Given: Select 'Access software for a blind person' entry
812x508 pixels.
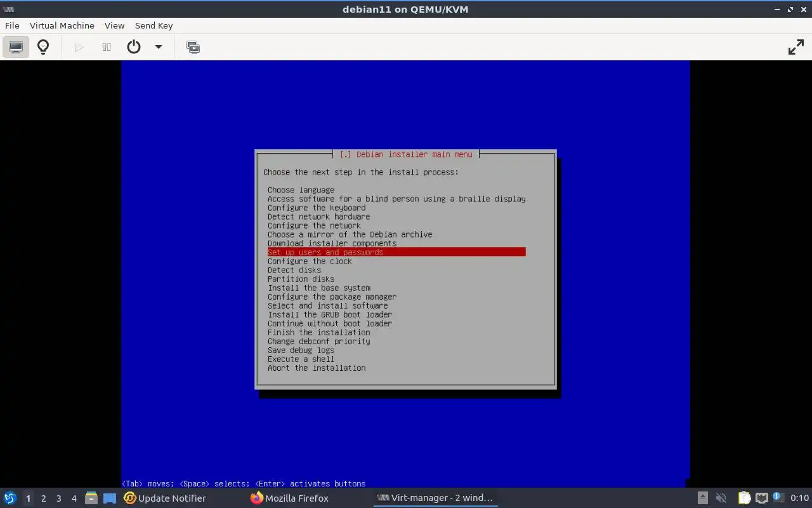Looking at the screenshot, I should click(396, 199).
